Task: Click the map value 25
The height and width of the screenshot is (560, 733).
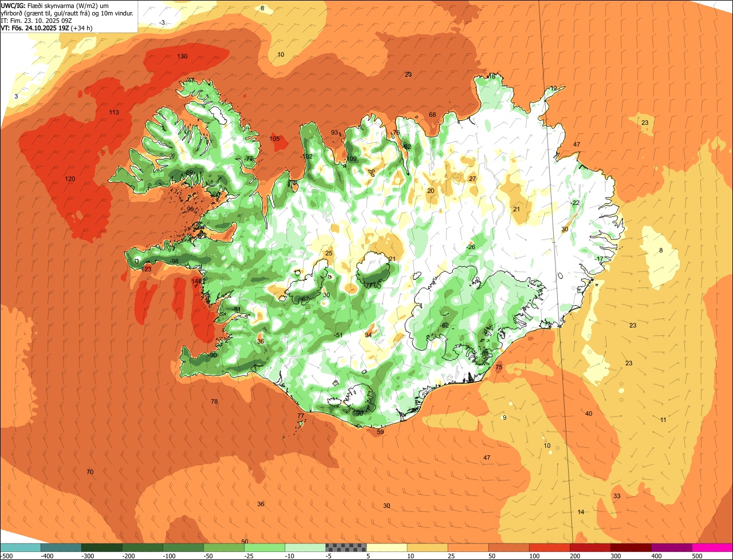Action: (329, 253)
